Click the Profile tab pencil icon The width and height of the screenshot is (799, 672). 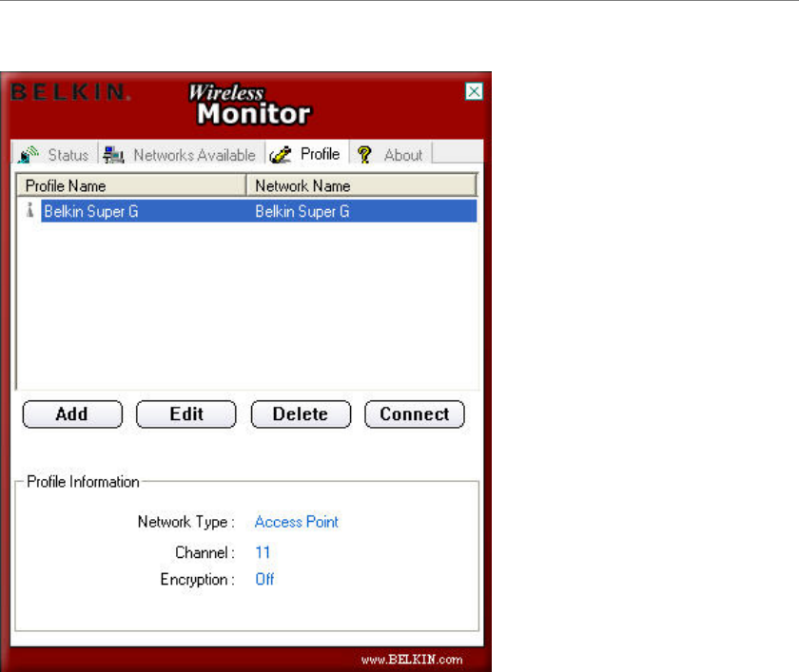281,155
